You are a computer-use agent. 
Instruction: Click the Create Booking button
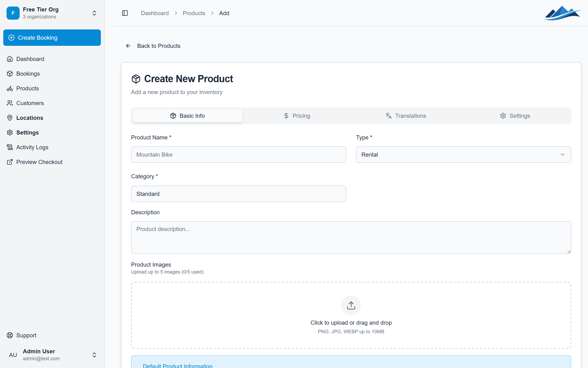(x=52, y=38)
